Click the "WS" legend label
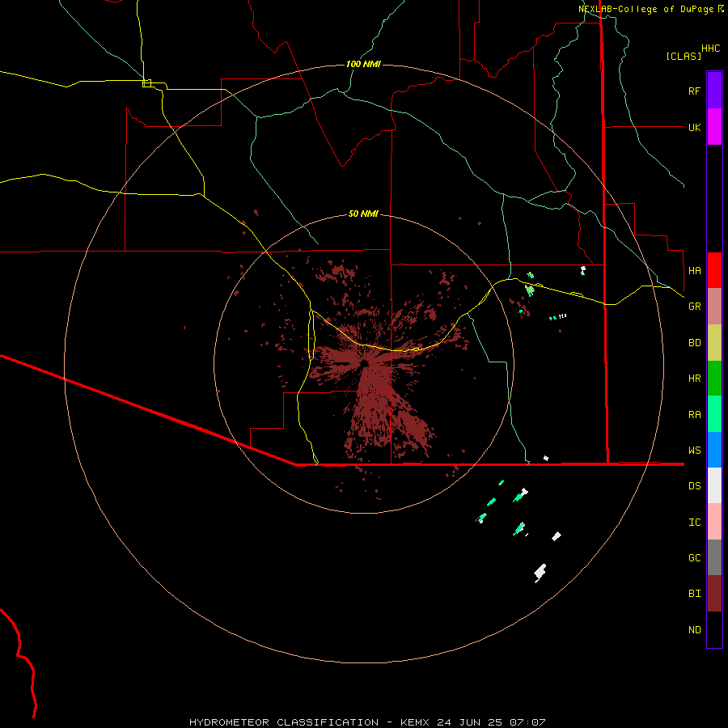The width and height of the screenshot is (728, 728). coord(694,450)
